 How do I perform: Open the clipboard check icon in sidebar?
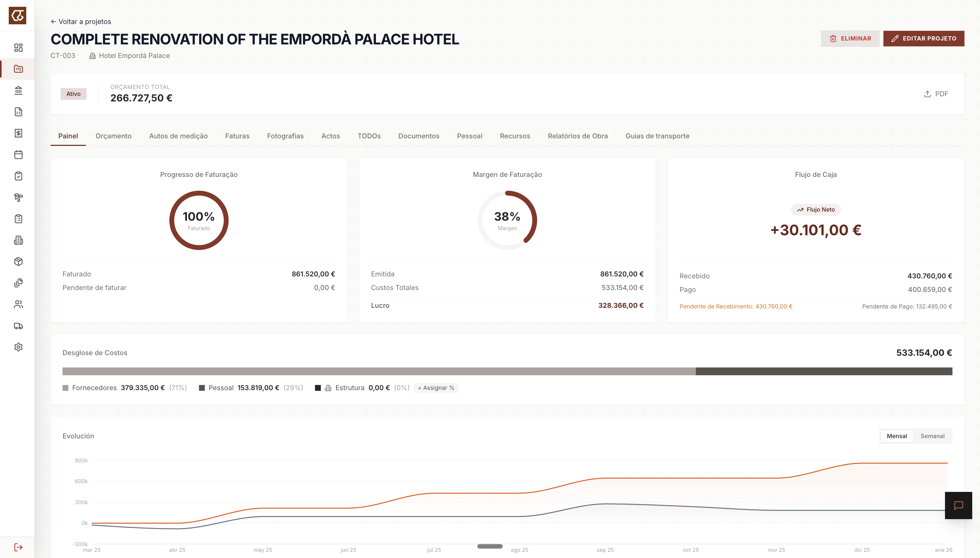pos(18,176)
